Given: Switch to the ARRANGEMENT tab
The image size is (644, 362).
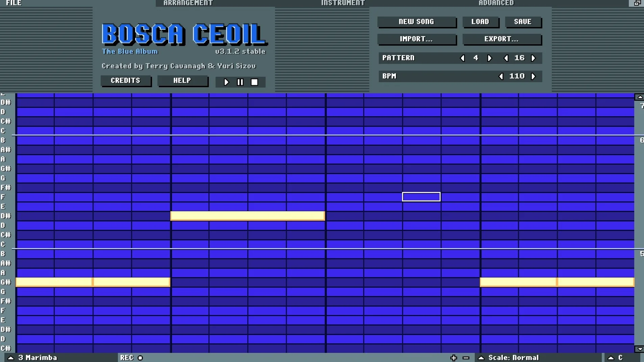Looking at the screenshot, I should click(x=188, y=3).
